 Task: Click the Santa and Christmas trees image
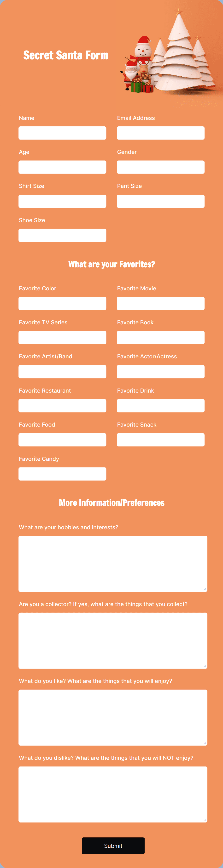point(169,52)
